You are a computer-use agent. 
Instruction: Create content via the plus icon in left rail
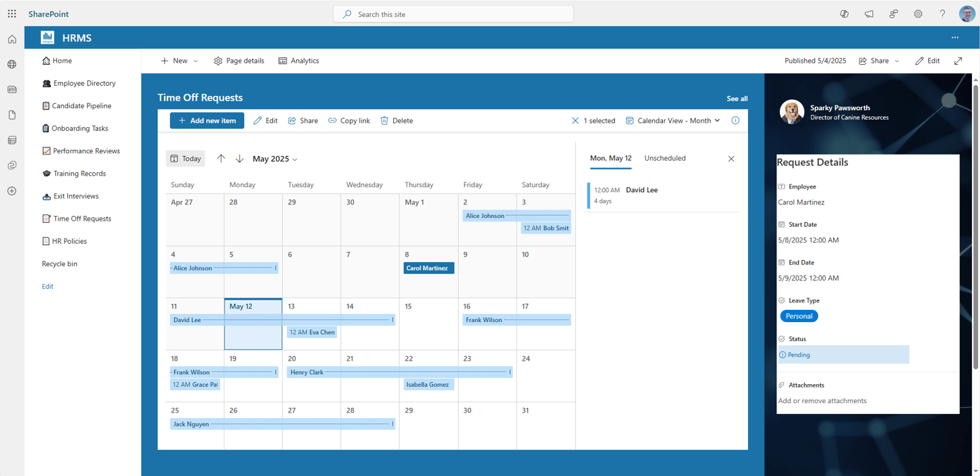(12, 191)
